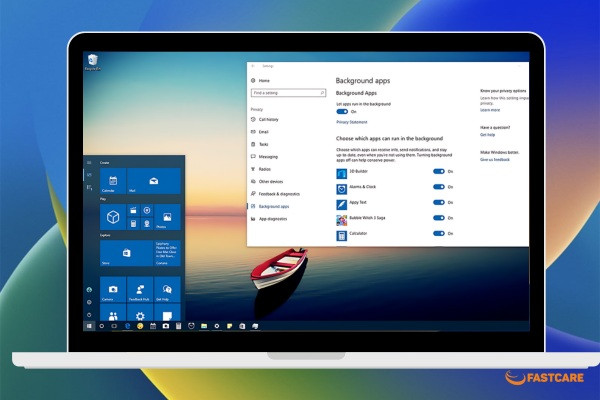Open the Calendar icon on the taskbar
Image resolution: width=600 pixels, height=400 pixels.
click(153, 326)
